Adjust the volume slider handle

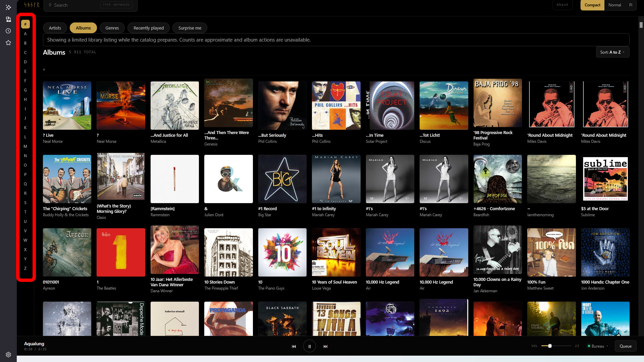click(550, 346)
